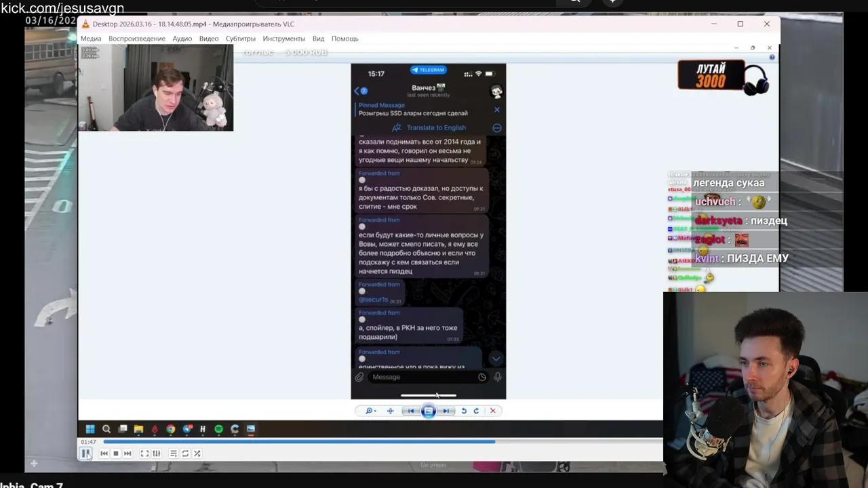Open the Вид menu
The height and width of the screenshot is (488, 868).
pyautogui.click(x=318, y=39)
